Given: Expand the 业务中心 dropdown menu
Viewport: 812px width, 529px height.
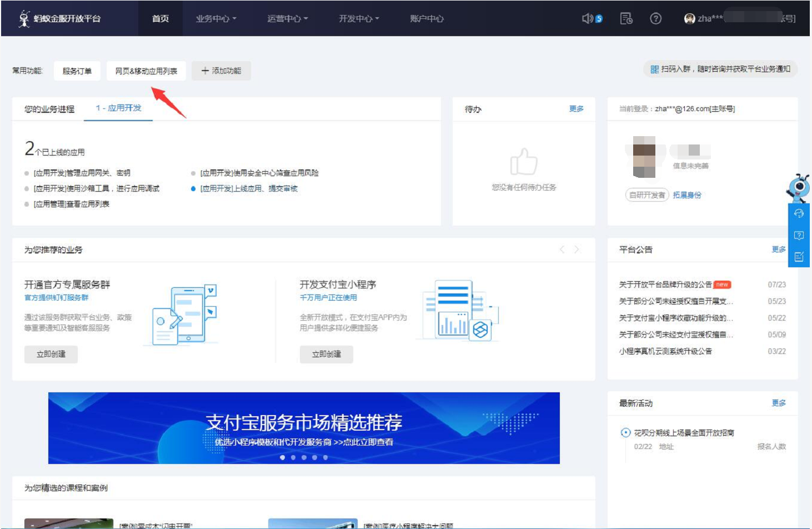Looking at the screenshot, I should [x=216, y=18].
